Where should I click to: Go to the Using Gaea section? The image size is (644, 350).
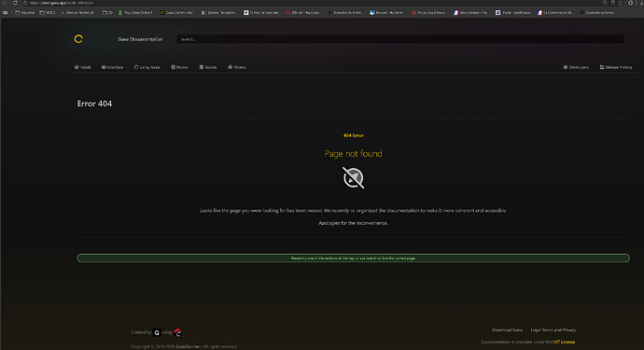(x=147, y=67)
